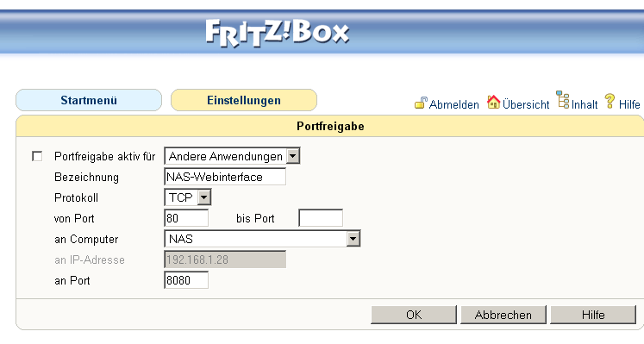Click the Abmelden padlock icon

coord(421,103)
